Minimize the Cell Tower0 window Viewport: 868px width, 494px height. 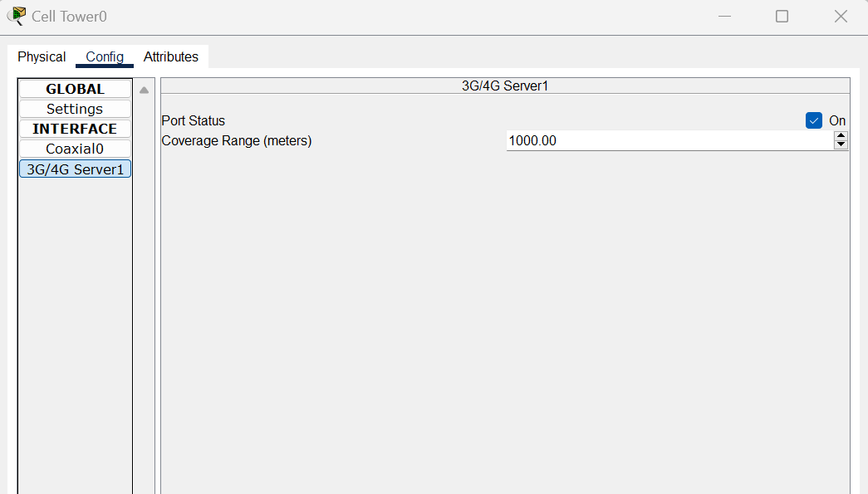click(724, 17)
